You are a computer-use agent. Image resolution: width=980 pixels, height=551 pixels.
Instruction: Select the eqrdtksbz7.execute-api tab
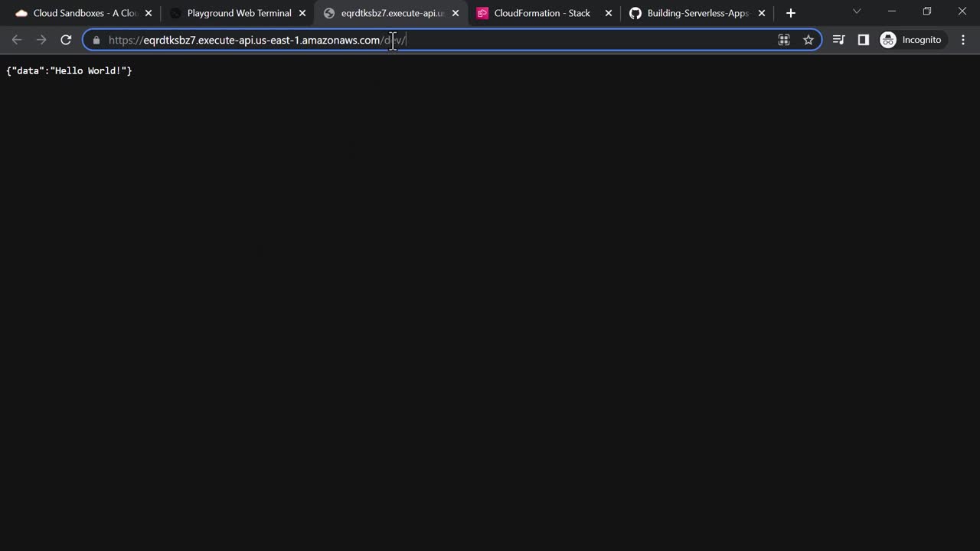point(392,13)
